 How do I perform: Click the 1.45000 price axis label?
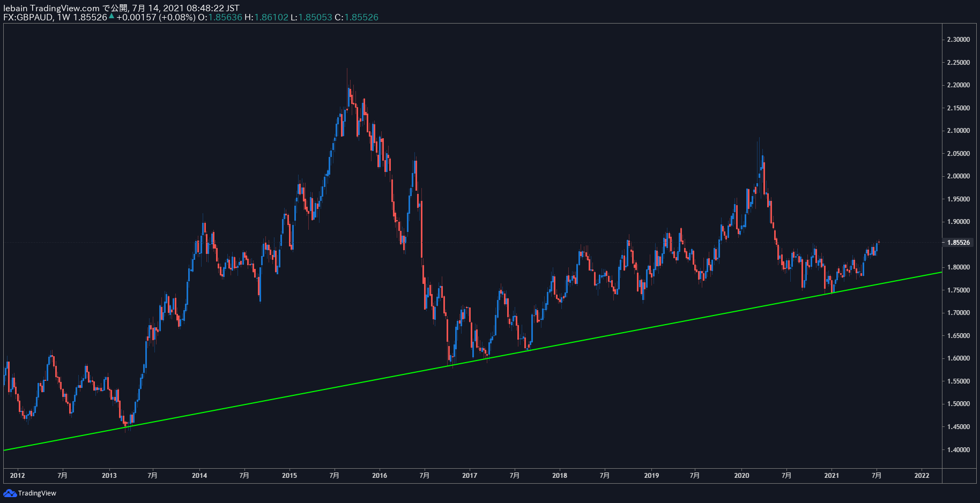tap(959, 427)
